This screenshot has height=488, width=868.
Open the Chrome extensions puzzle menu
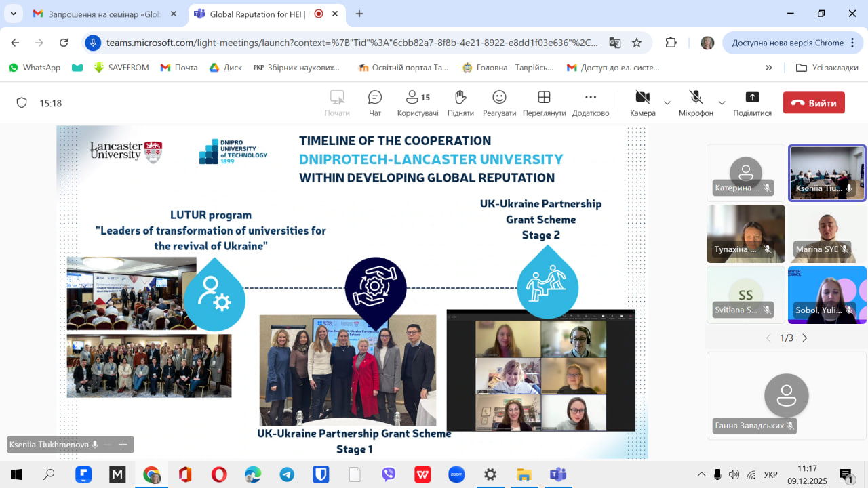pyautogui.click(x=671, y=43)
